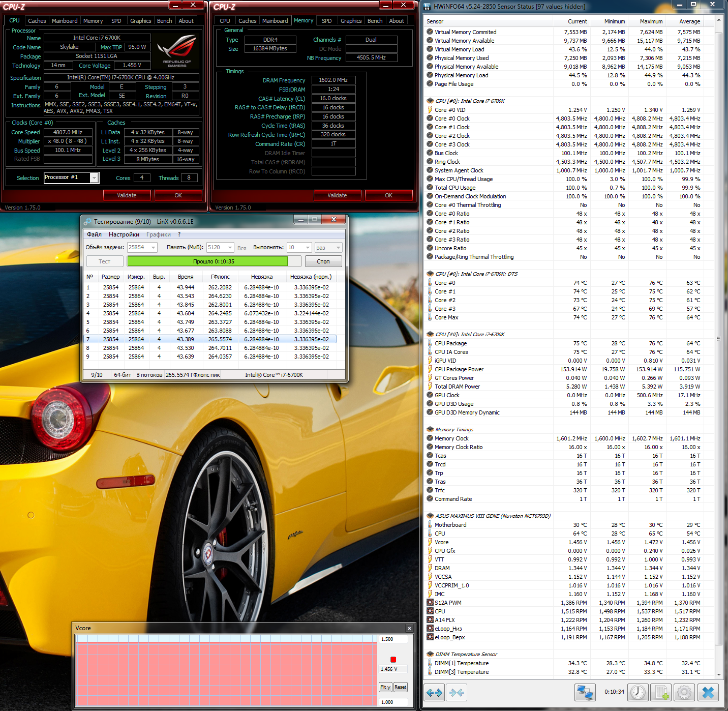Click the GPU D3D Usage sensor row label
This screenshot has width=728, height=711.
tap(454, 404)
